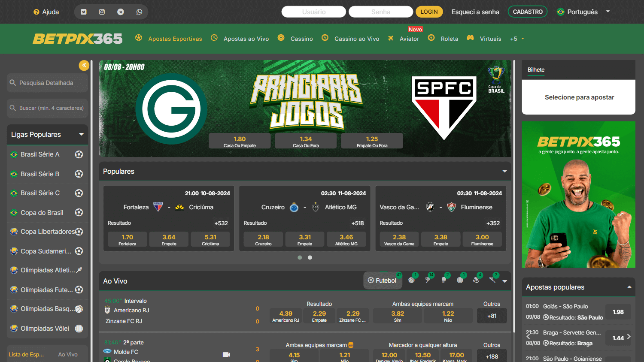Click the Aviator plane icon in the nav
The image size is (644, 362).
[391, 38]
